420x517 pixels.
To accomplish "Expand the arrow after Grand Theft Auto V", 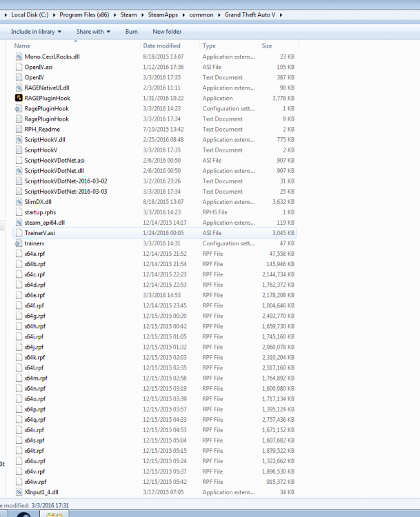I will tap(281, 15).
